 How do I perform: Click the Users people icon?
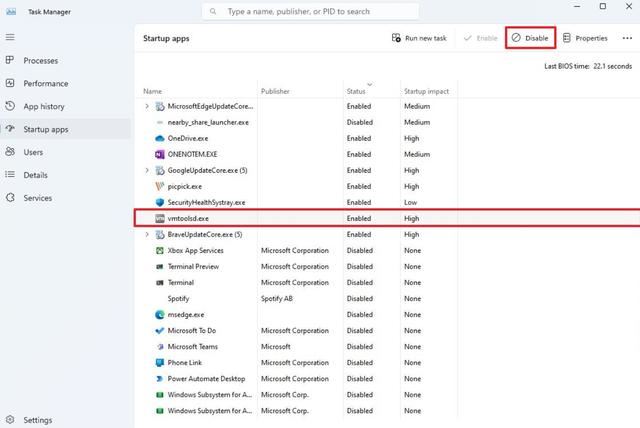point(10,151)
